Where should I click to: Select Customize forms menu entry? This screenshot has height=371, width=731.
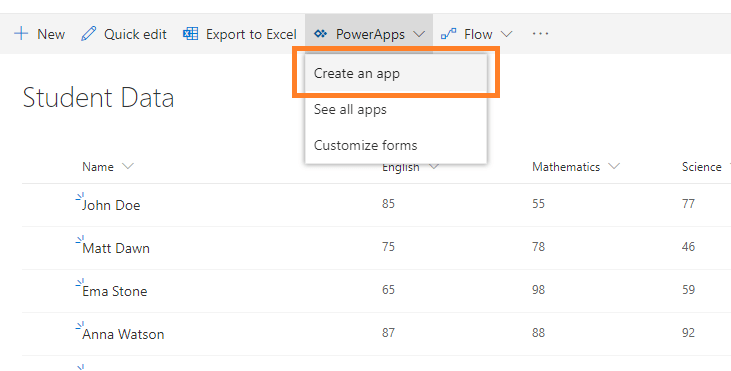coord(396,145)
